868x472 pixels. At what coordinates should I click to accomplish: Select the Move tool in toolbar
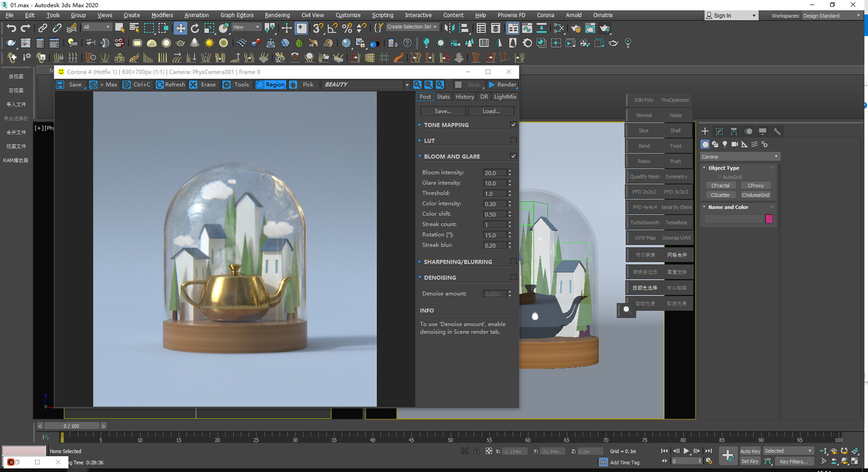[180, 28]
